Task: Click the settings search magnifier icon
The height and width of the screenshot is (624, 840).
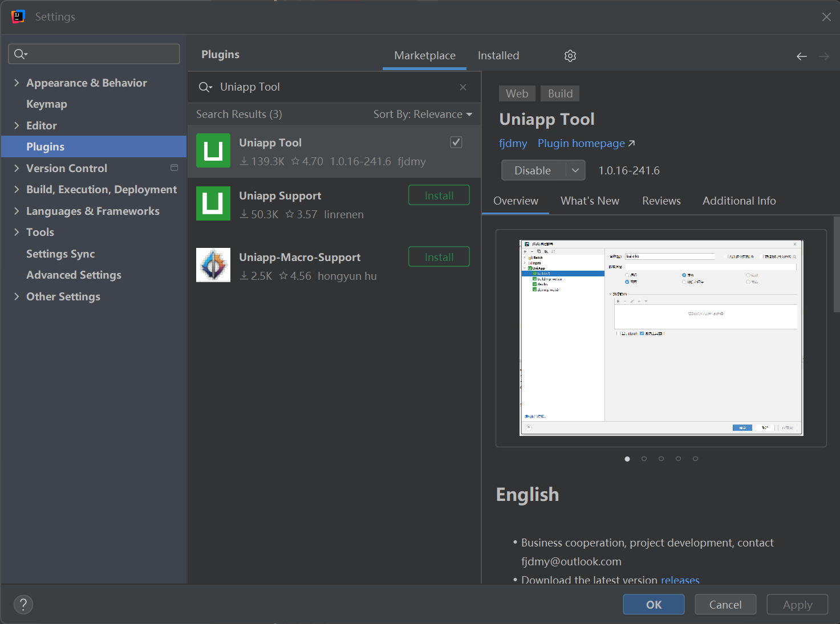Action: point(21,54)
